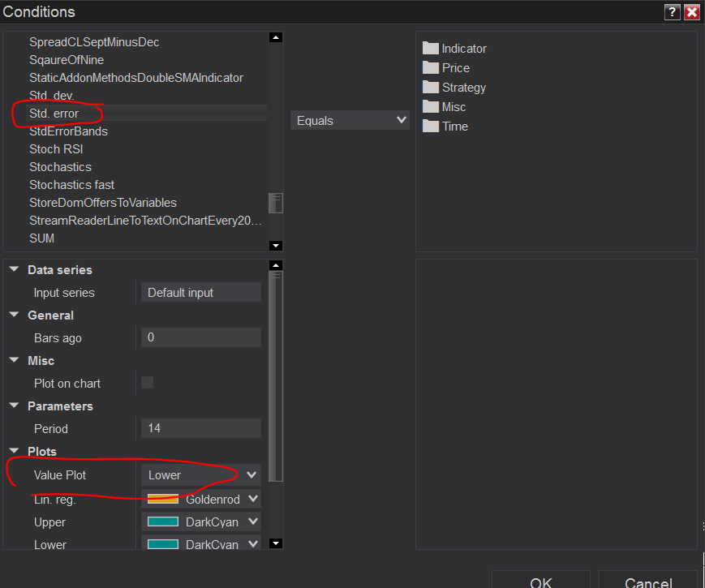Open the Upper DarkCyan color dropdown
The width and height of the screenshot is (705, 588).
[x=201, y=521]
